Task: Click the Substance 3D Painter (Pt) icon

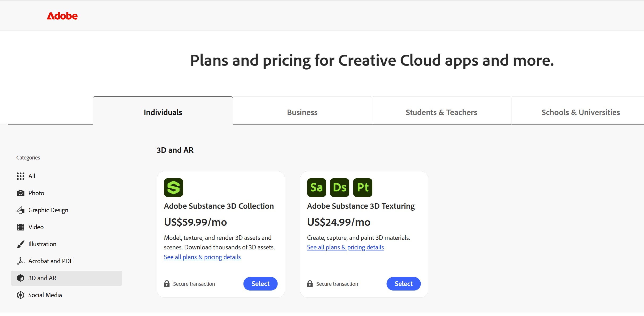Action: point(362,188)
